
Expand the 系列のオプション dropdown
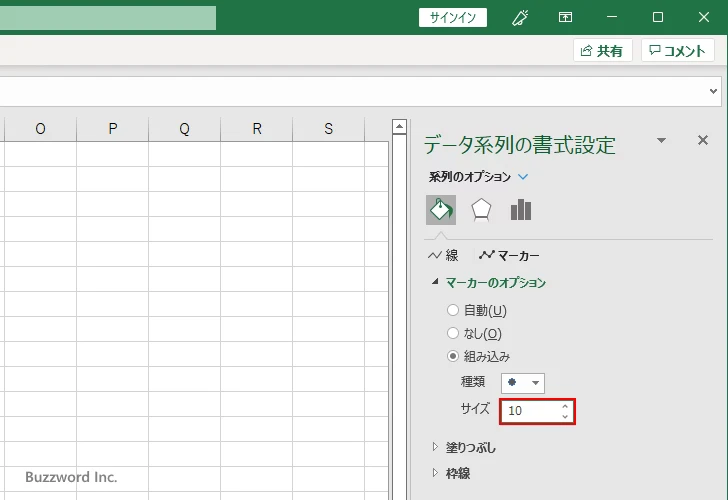(x=523, y=177)
